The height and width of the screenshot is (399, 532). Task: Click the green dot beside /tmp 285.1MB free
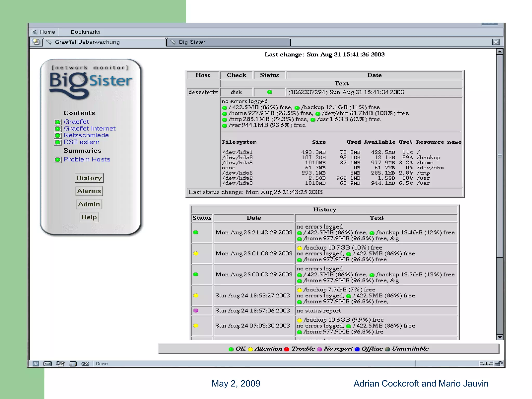(225, 120)
